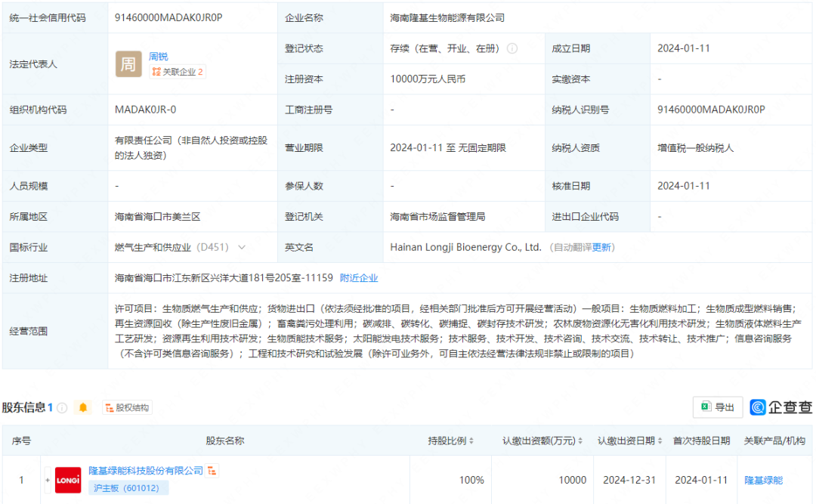
Task: Sort by 认缴出资额(万元) column
Action: (x=543, y=441)
